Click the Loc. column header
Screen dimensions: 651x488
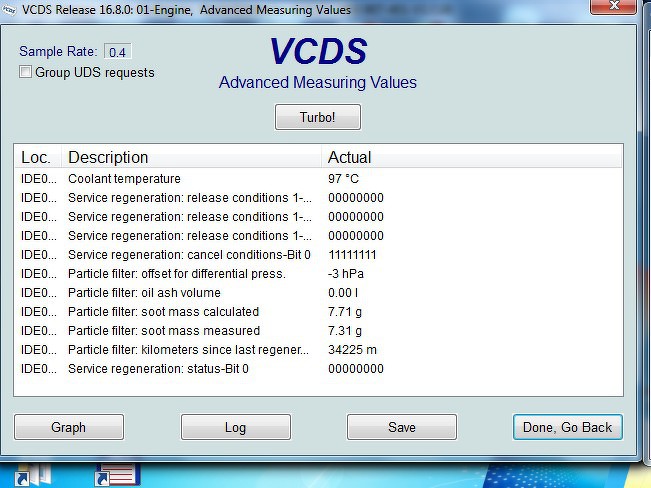tap(36, 157)
